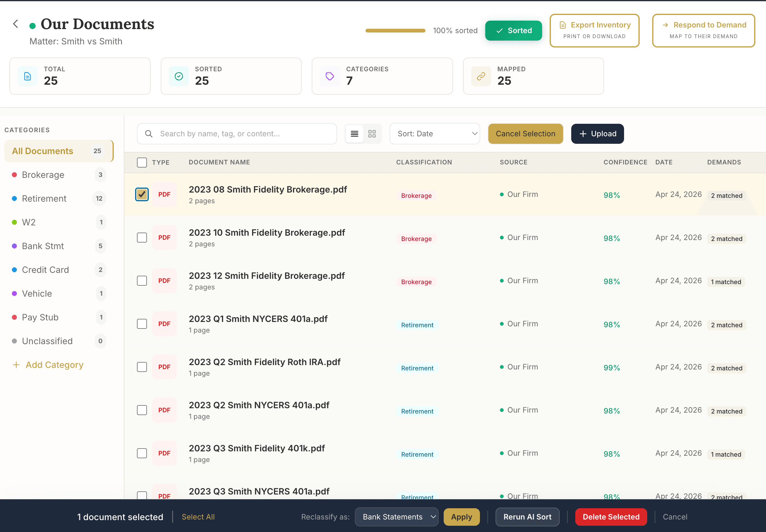Click the Total documents file icon
Image resolution: width=766 pixels, height=532 pixels.
[x=28, y=76]
